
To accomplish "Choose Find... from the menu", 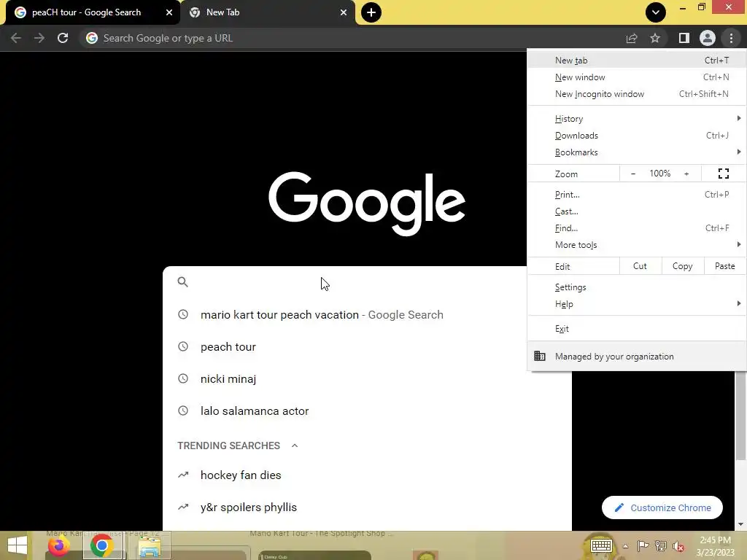I will pyautogui.click(x=636, y=228).
